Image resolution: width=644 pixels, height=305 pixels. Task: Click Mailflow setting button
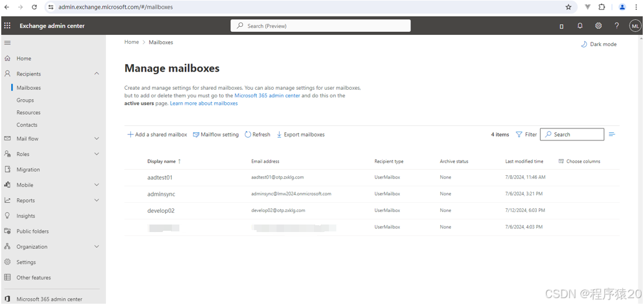[215, 135]
